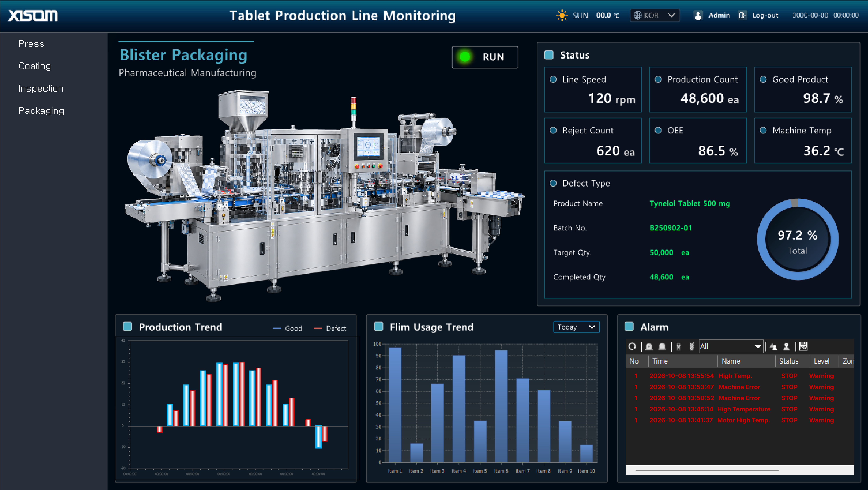Viewport: 868px width, 490px height.
Task: Click the plain alarm bell icon
Action: tap(662, 346)
